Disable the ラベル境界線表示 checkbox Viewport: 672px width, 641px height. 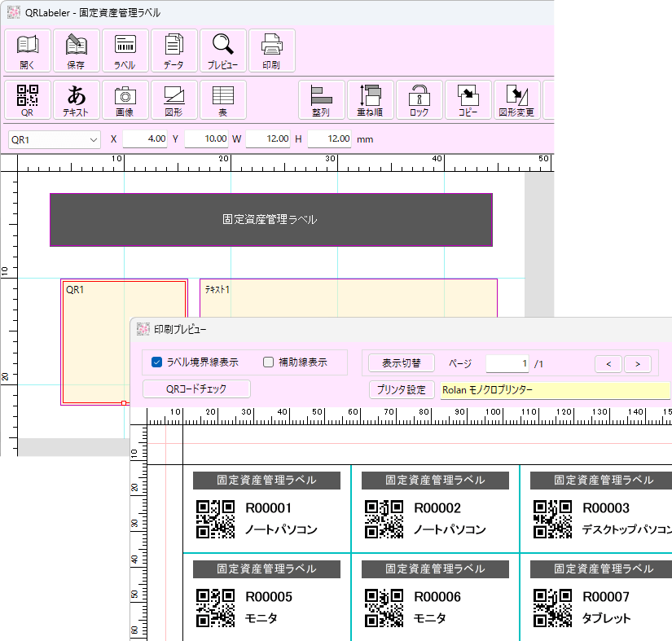coord(156,362)
